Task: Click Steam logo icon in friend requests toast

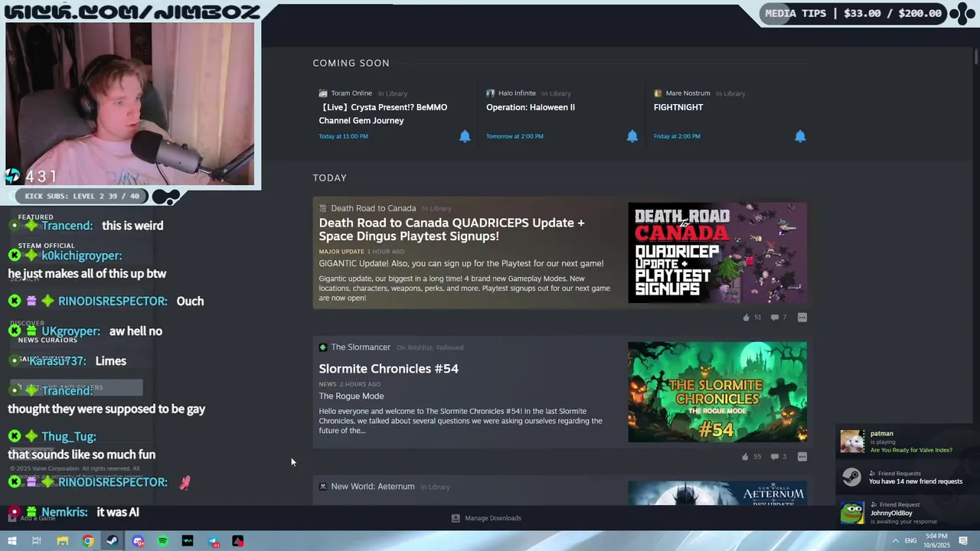Action: 852,478
